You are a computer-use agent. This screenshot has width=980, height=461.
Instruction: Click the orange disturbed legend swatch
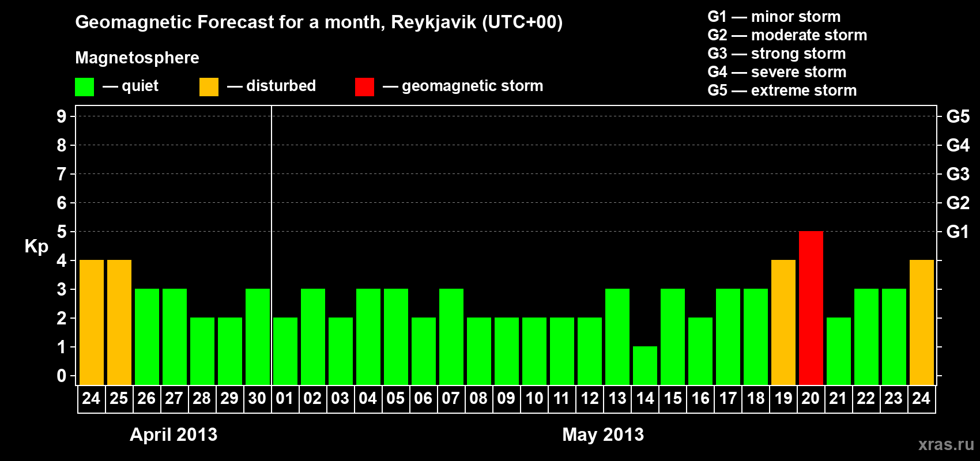pyautogui.click(x=209, y=87)
